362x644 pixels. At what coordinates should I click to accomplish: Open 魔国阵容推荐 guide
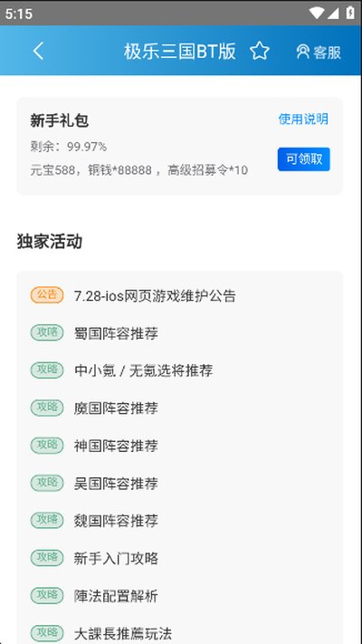[116, 409]
